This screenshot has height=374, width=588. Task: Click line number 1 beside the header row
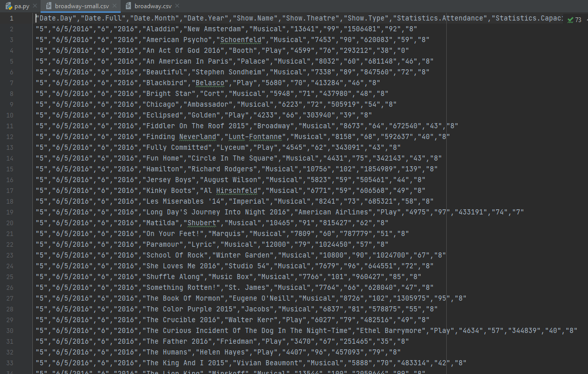click(x=11, y=18)
